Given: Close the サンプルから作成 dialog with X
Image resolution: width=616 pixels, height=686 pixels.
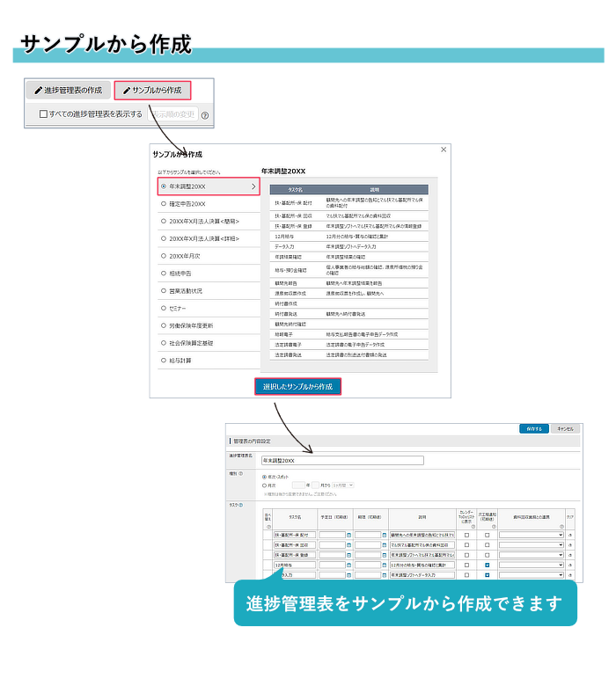Looking at the screenshot, I should [x=443, y=150].
